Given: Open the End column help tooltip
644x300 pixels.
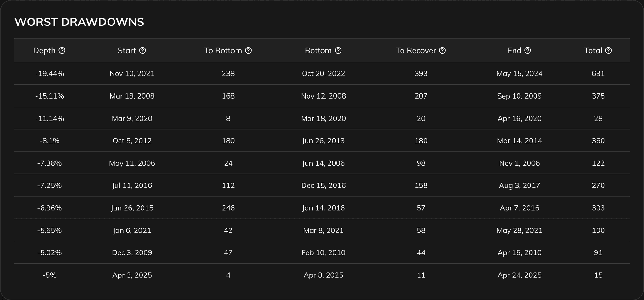Looking at the screenshot, I should pyautogui.click(x=528, y=50).
